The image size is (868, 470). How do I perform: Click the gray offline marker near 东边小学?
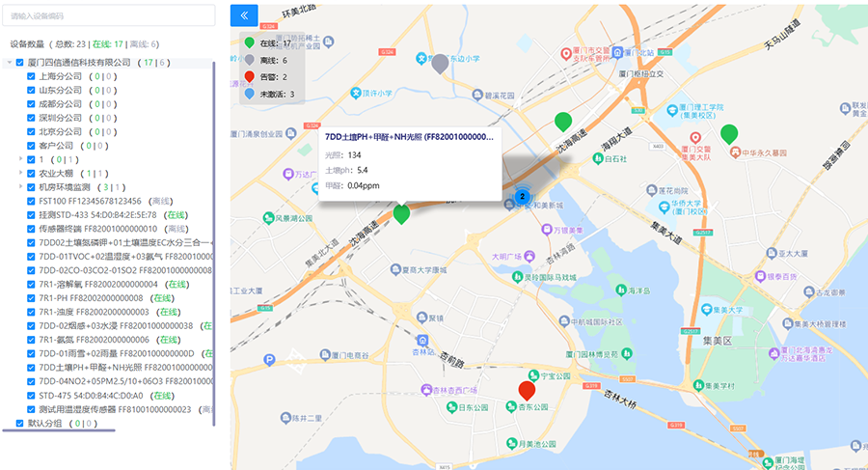click(441, 64)
